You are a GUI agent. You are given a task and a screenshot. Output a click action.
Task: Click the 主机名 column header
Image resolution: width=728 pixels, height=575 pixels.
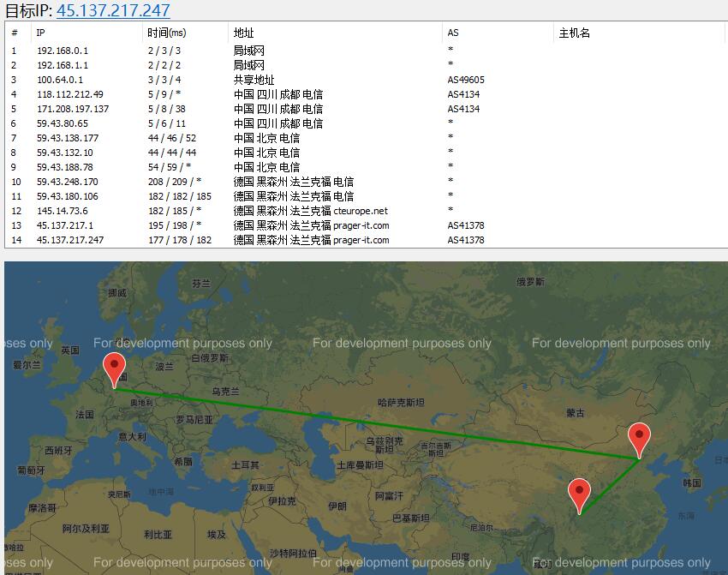point(575,33)
